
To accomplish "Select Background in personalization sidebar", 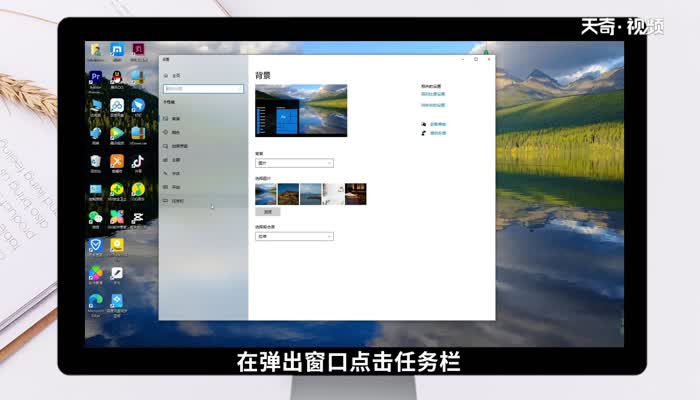I will click(203, 119).
